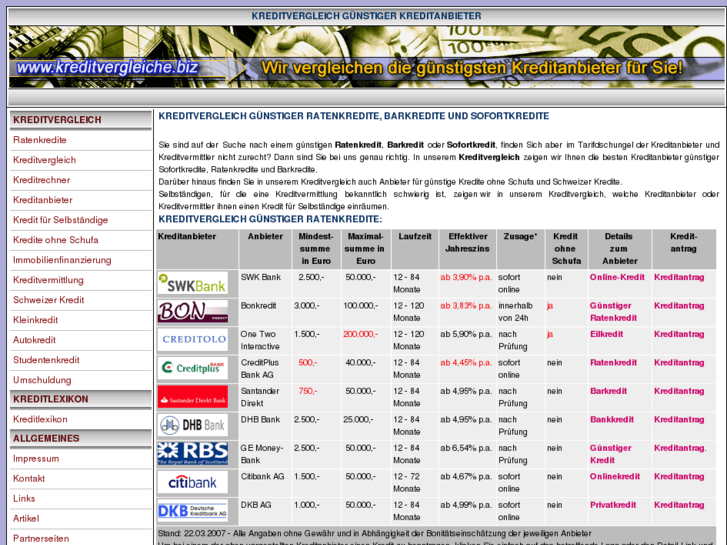Open Santander Barkredit details
The width and height of the screenshot is (727, 545).
(608, 391)
